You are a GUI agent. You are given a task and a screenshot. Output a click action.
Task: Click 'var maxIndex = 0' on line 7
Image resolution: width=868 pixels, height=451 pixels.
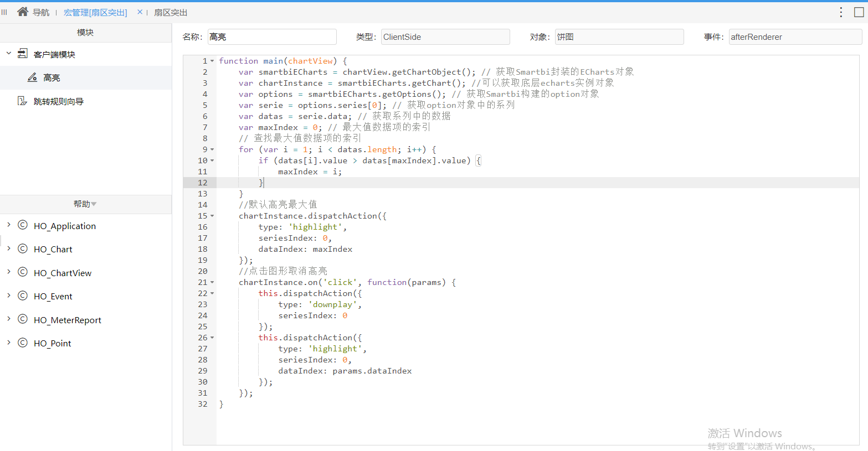click(278, 127)
